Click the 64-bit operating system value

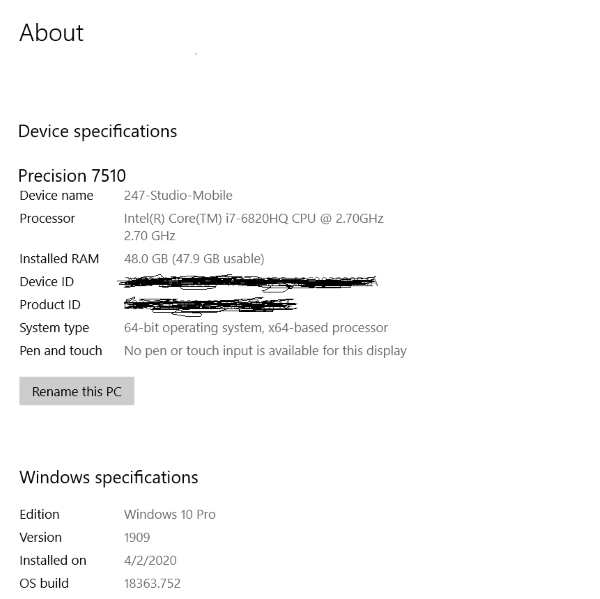pyautogui.click(x=256, y=328)
